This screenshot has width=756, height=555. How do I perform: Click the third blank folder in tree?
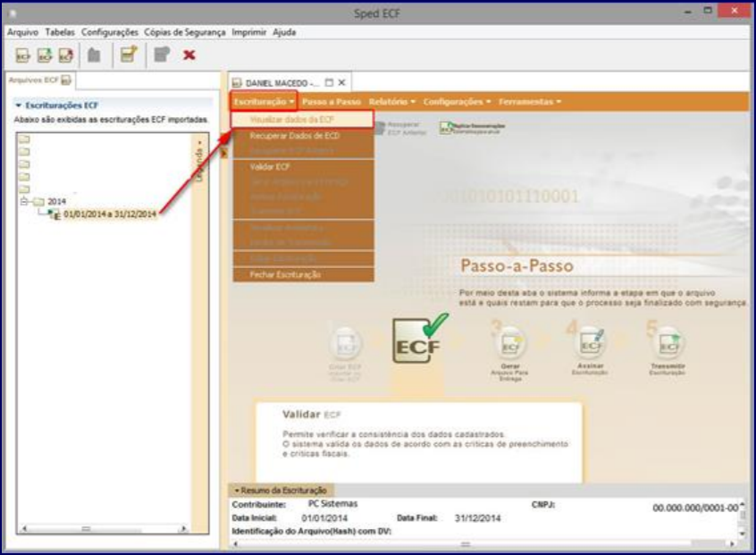pyautogui.click(x=24, y=164)
